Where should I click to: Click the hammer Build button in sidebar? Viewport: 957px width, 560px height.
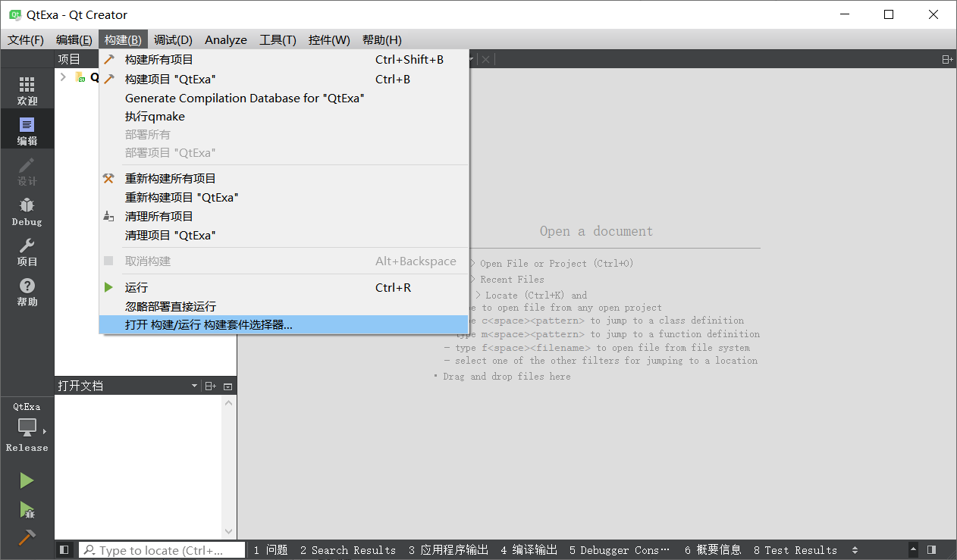(x=27, y=537)
